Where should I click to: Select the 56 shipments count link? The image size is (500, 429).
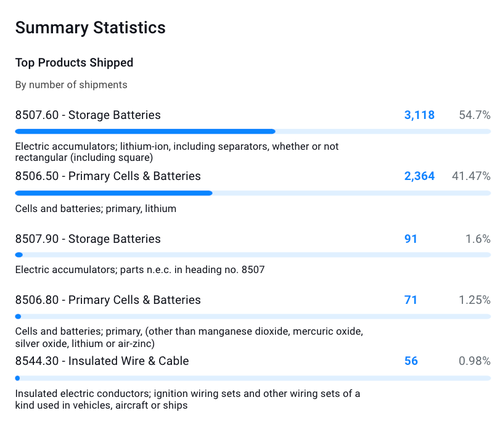tap(411, 361)
